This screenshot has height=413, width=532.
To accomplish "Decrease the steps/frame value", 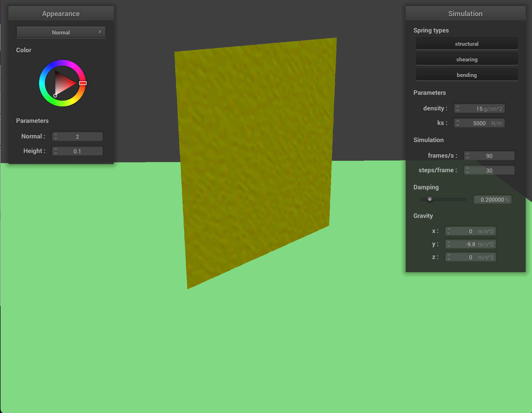I will click(468, 172).
